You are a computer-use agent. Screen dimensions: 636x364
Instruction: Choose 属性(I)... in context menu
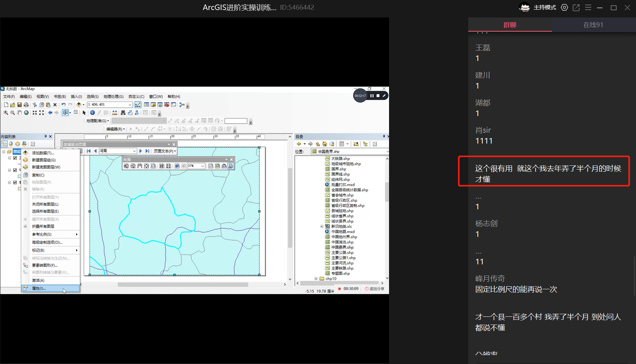click(x=51, y=289)
